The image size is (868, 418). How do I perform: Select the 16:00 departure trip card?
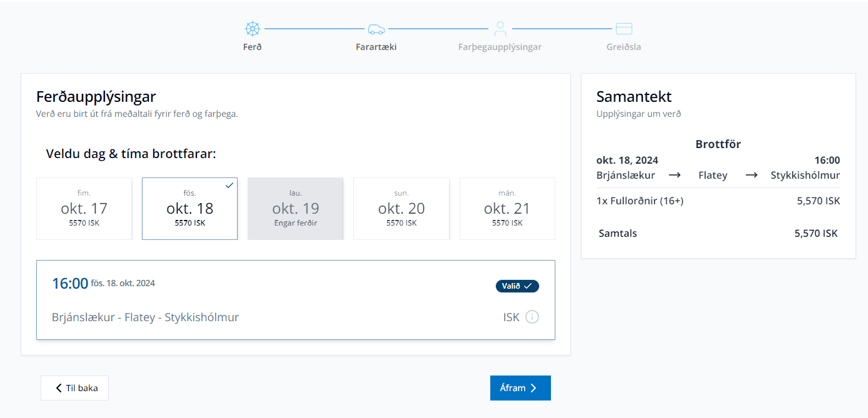tap(295, 300)
